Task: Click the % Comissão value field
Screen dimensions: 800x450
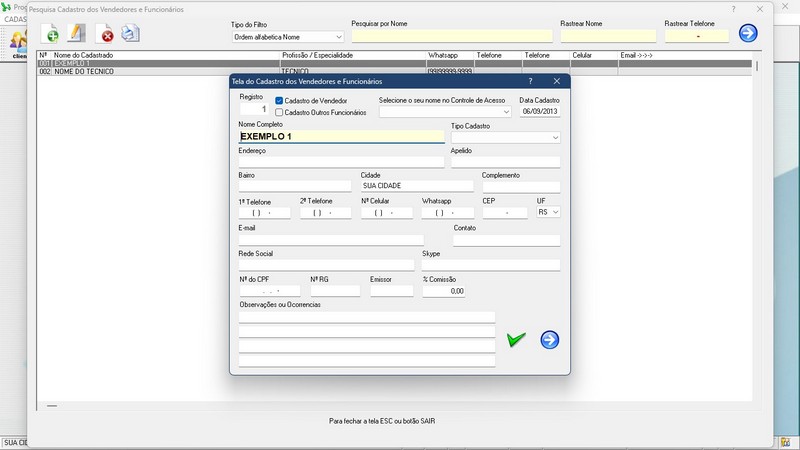Action: click(443, 291)
